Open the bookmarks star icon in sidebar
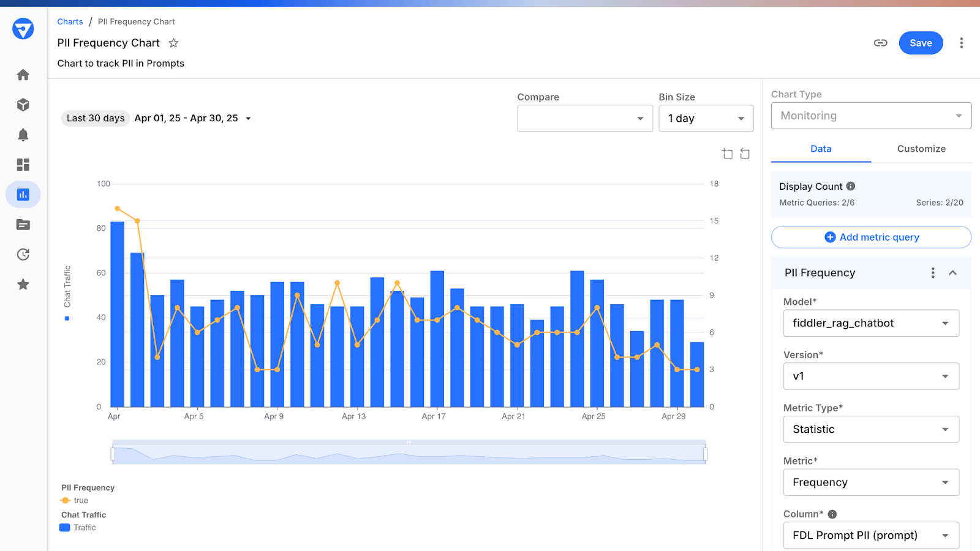Image resolution: width=980 pixels, height=551 pixels. pyautogui.click(x=23, y=285)
